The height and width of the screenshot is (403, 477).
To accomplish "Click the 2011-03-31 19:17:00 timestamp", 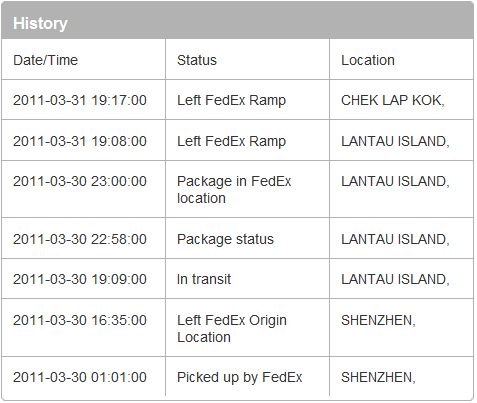I will (80, 100).
